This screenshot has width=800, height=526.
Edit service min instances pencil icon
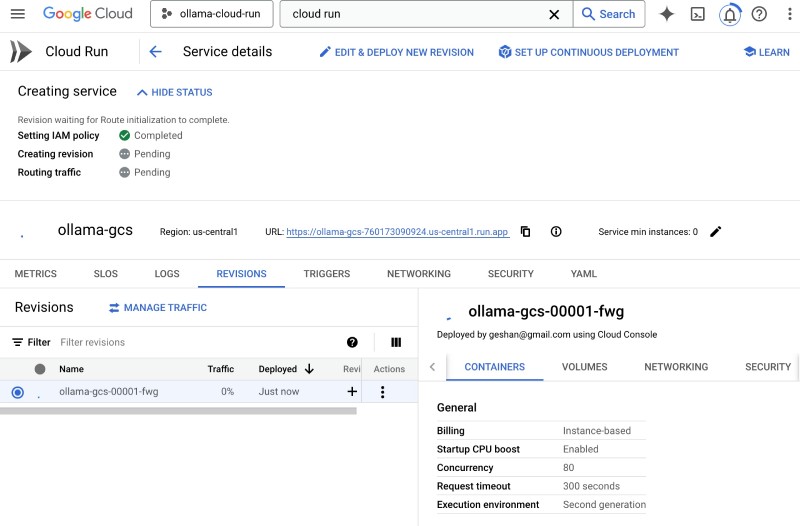715,232
